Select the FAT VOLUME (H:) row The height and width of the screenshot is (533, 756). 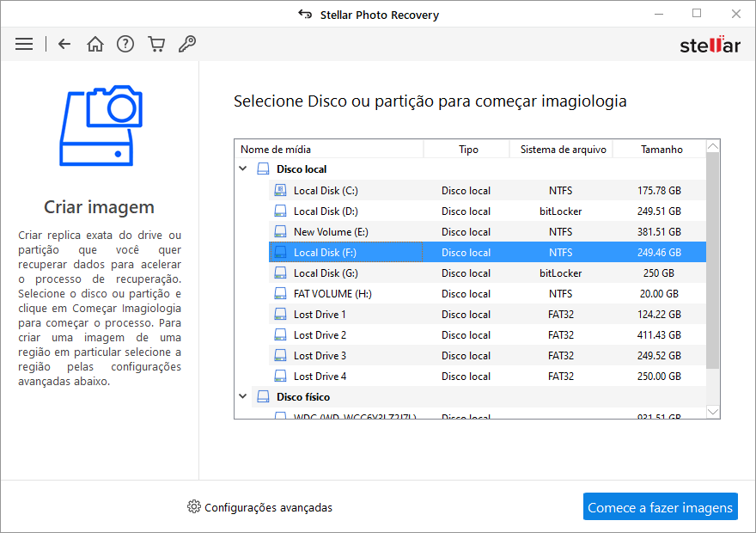click(487, 293)
